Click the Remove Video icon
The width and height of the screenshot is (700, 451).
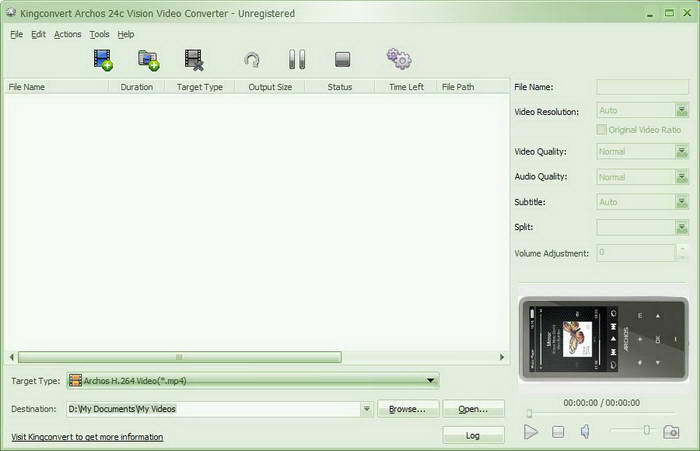(x=195, y=60)
